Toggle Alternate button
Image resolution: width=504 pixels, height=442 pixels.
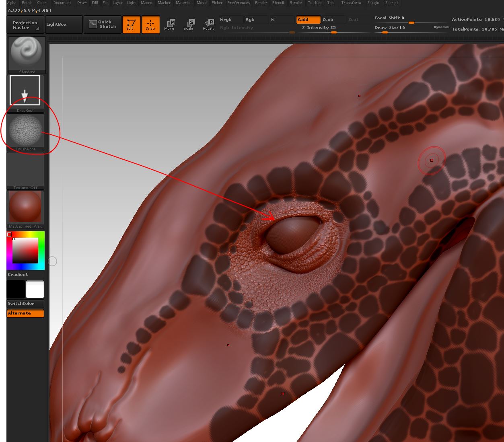25,313
